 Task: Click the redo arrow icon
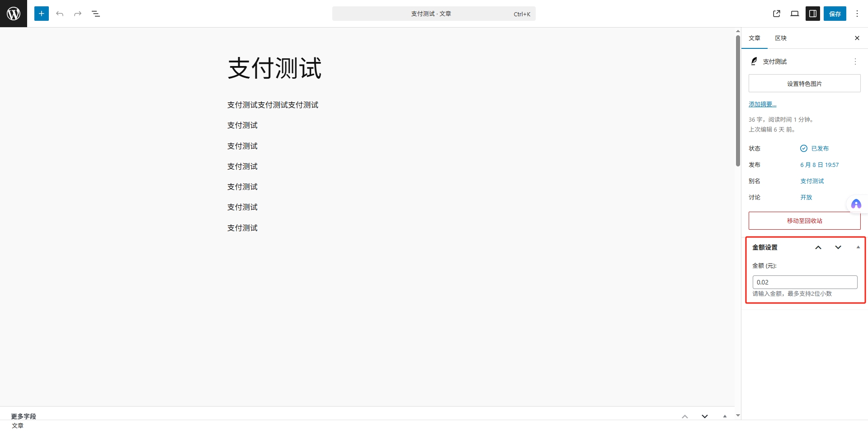click(78, 14)
